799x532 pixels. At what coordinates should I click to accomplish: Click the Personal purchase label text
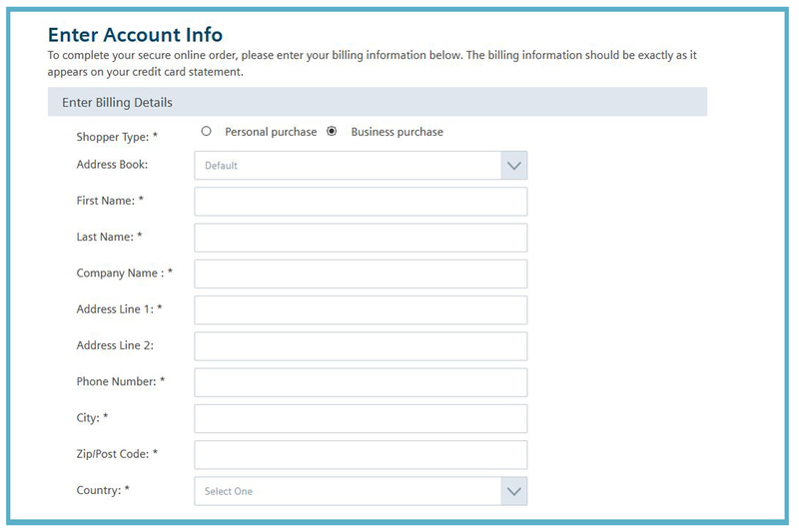(271, 132)
